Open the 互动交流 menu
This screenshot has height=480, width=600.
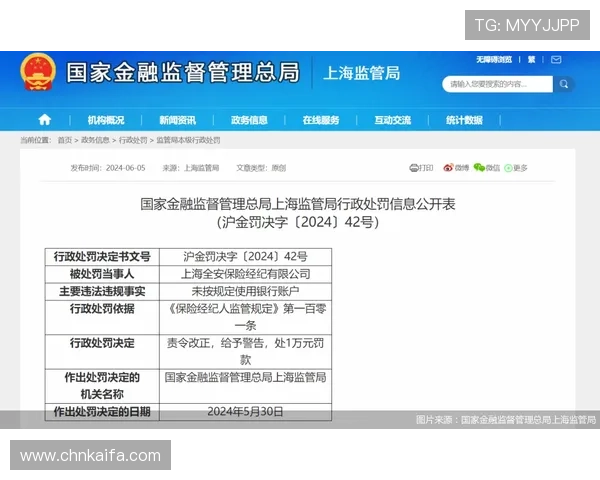coord(393,120)
